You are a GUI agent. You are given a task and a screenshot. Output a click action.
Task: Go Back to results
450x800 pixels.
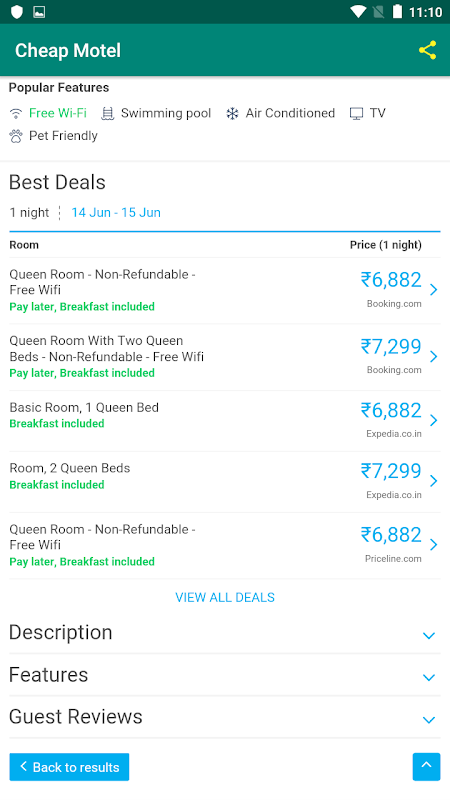pyautogui.click(x=69, y=767)
